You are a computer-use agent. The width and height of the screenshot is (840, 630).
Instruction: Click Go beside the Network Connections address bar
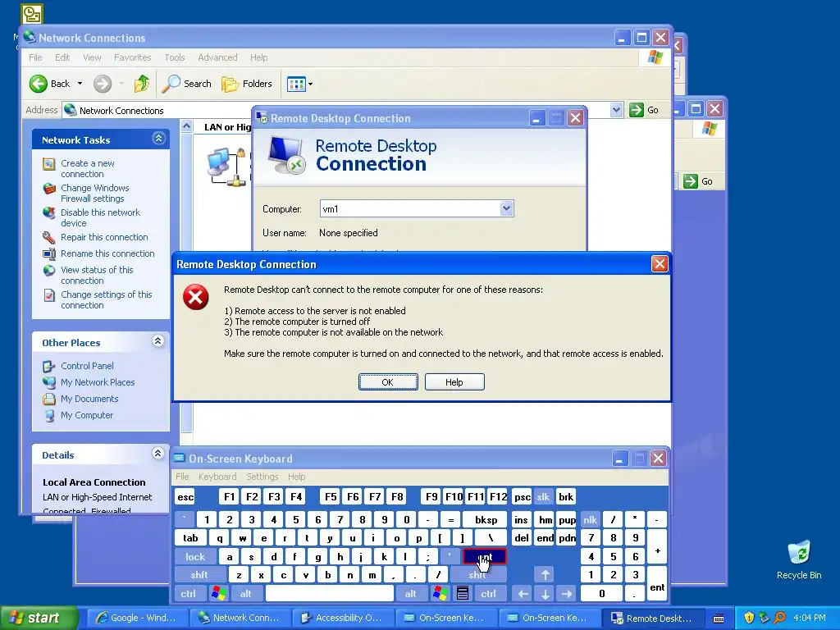(644, 110)
